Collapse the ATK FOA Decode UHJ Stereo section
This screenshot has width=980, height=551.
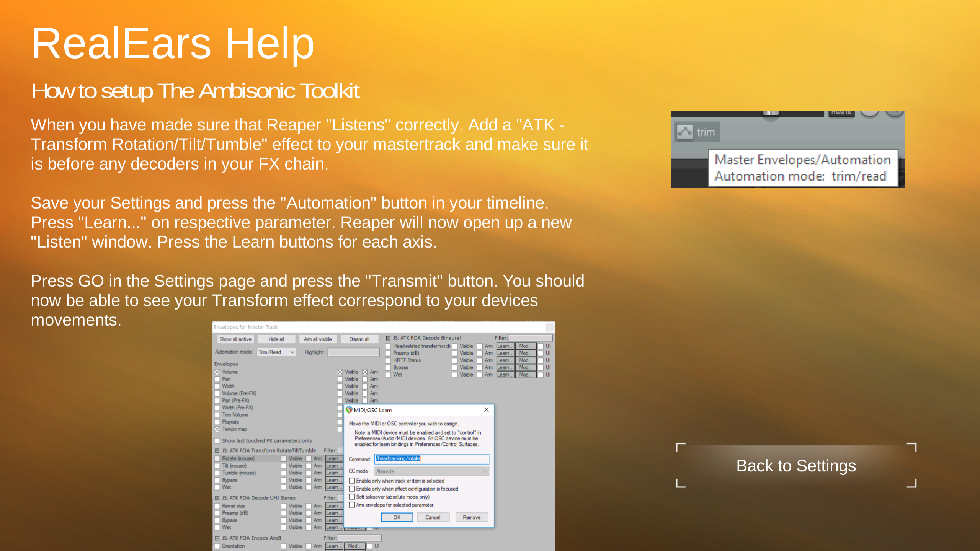click(x=217, y=498)
